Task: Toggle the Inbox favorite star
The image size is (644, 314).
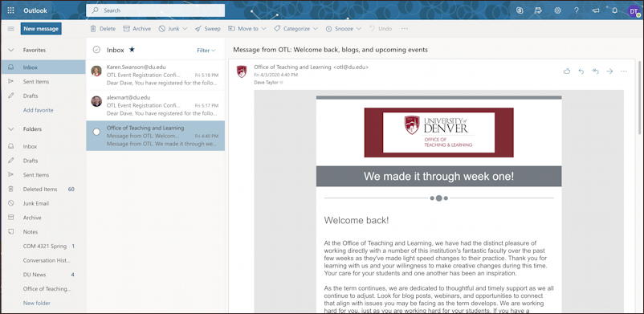Action: click(x=132, y=49)
